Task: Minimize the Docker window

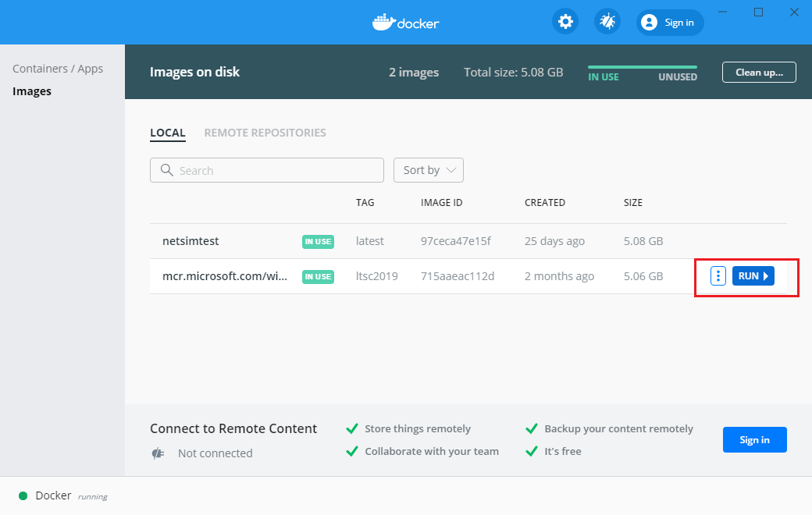Action: pyautogui.click(x=723, y=12)
